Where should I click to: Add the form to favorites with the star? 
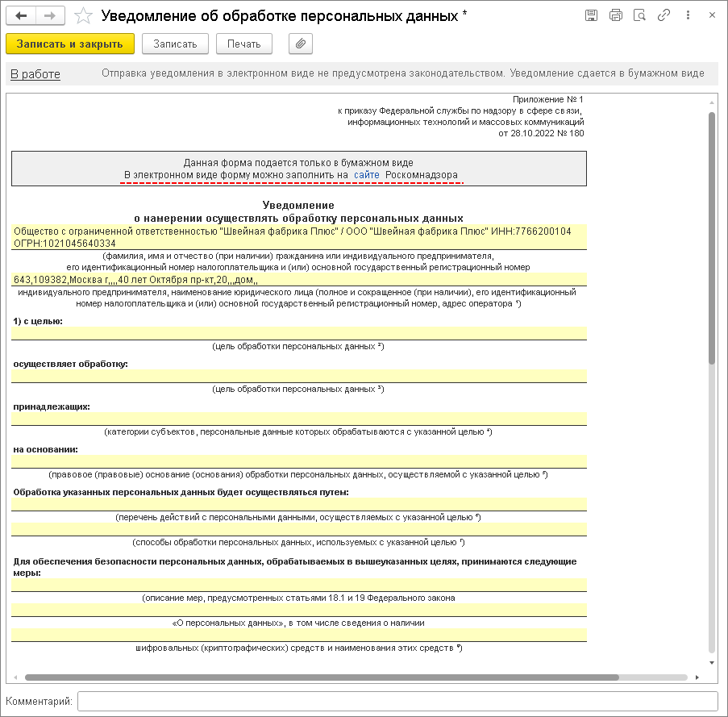click(x=83, y=16)
